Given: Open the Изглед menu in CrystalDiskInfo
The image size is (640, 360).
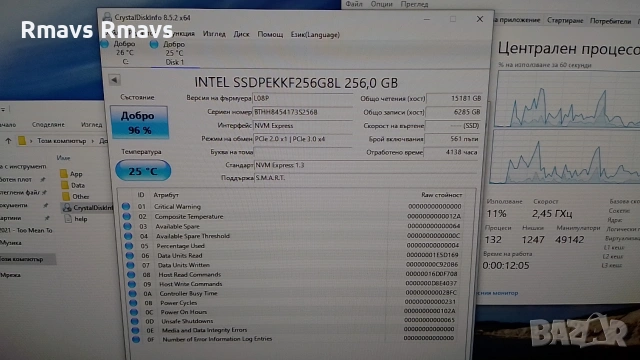Looking at the screenshot, I should 214,34.
